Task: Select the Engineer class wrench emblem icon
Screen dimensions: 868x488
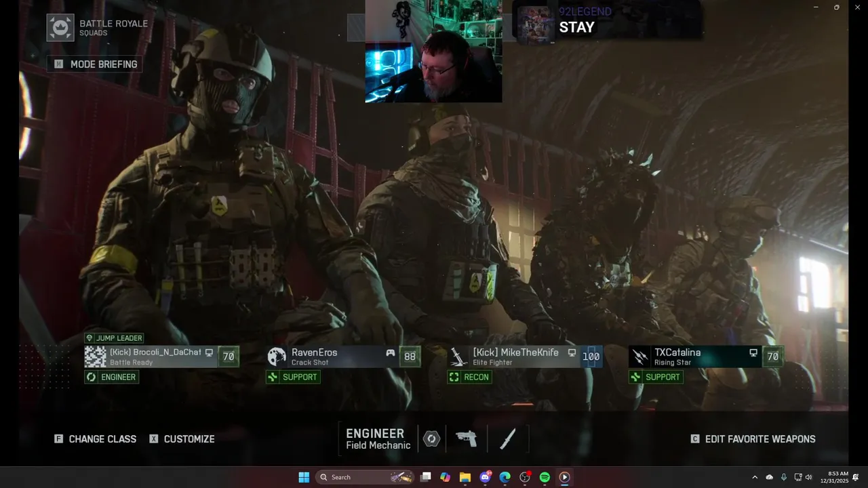Action: [x=431, y=439]
